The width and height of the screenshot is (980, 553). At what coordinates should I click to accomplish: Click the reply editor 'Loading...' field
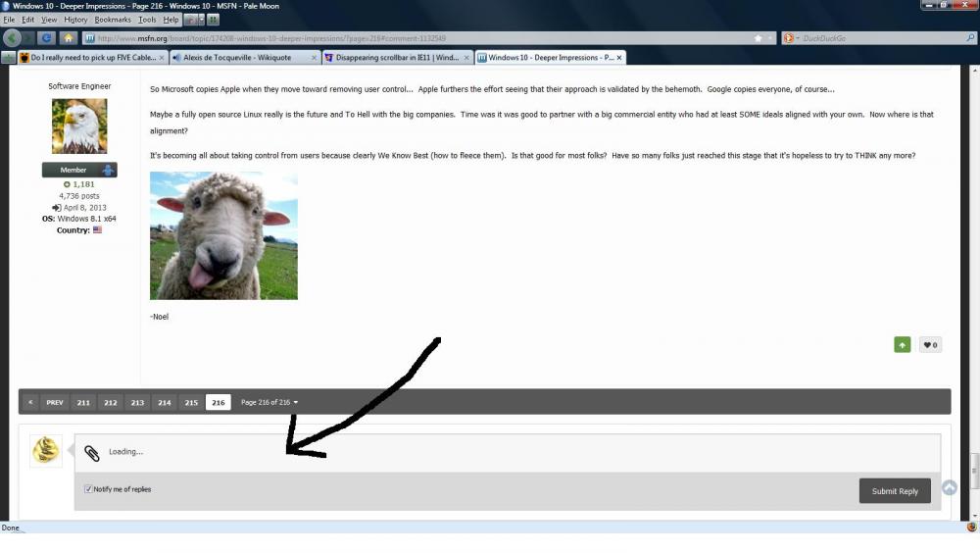[x=508, y=452]
